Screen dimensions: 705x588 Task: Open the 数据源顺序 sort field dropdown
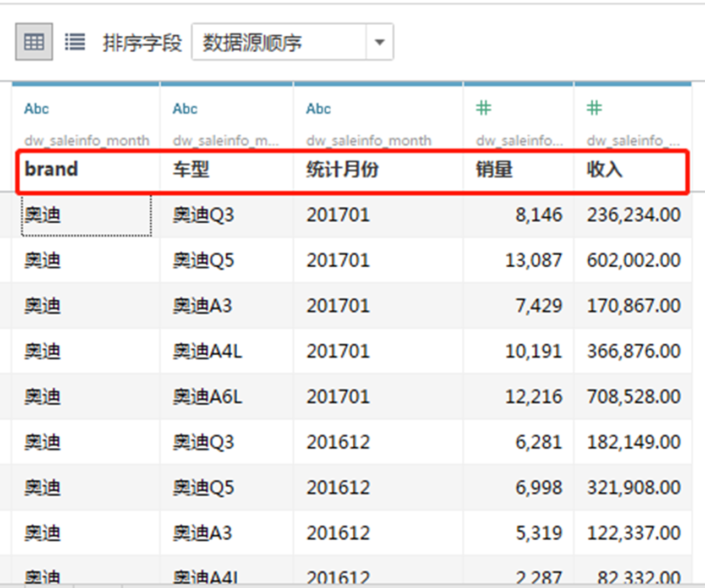(x=292, y=42)
